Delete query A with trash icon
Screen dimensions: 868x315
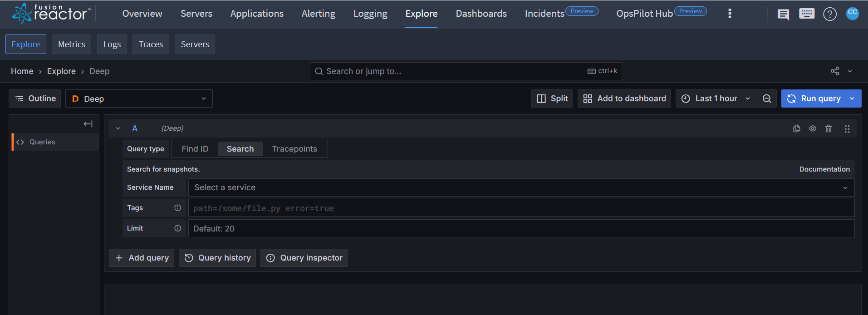[829, 128]
